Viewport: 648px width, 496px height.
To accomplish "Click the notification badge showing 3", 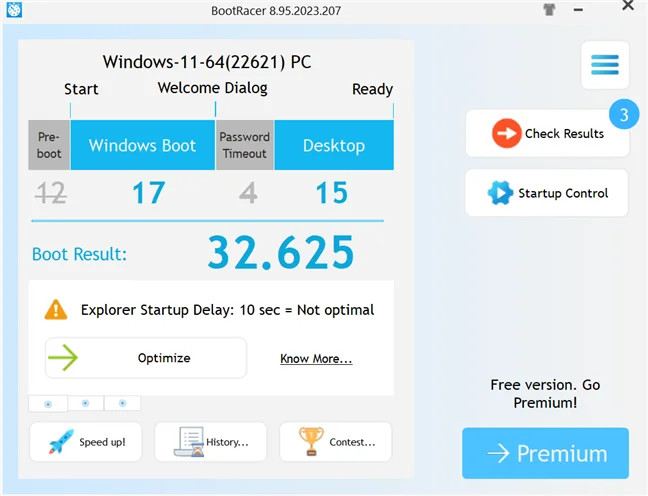I will 624,114.
